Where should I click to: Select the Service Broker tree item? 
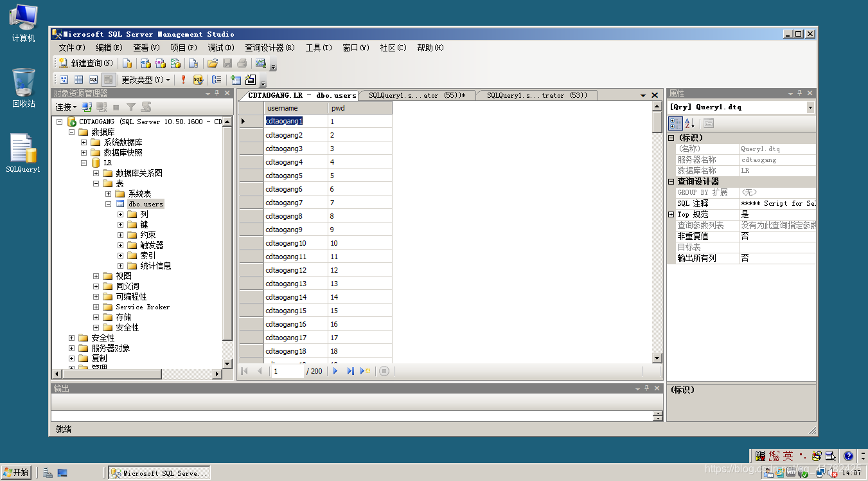(143, 307)
